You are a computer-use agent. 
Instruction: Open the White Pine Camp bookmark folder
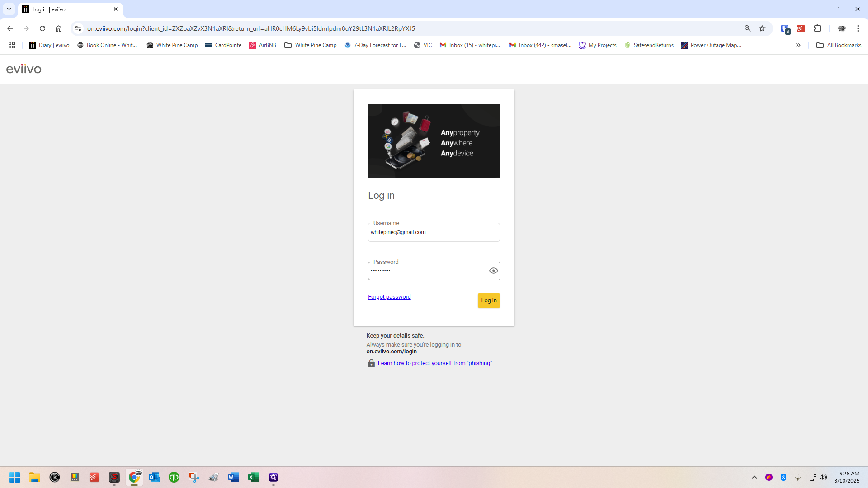(311, 45)
